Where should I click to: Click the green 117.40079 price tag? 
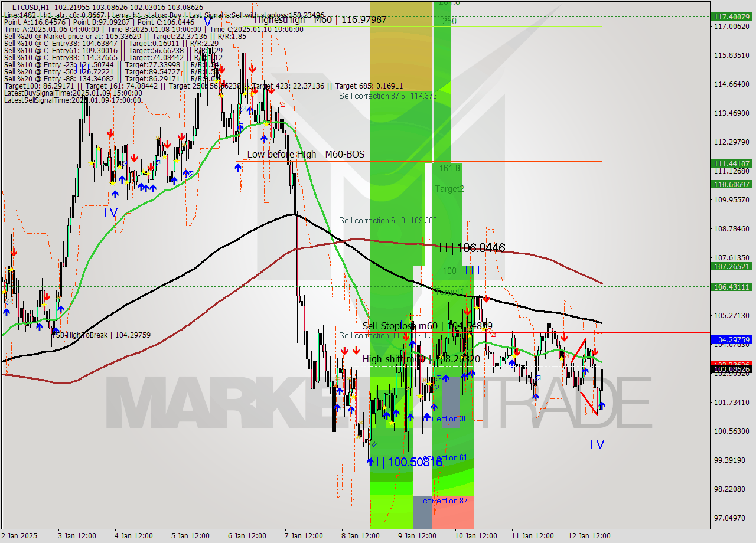pyautogui.click(x=732, y=17)
